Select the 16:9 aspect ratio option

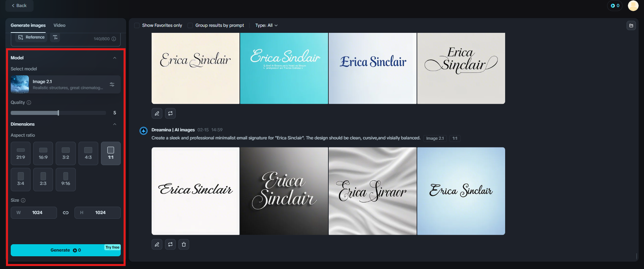tap(43, 153)
